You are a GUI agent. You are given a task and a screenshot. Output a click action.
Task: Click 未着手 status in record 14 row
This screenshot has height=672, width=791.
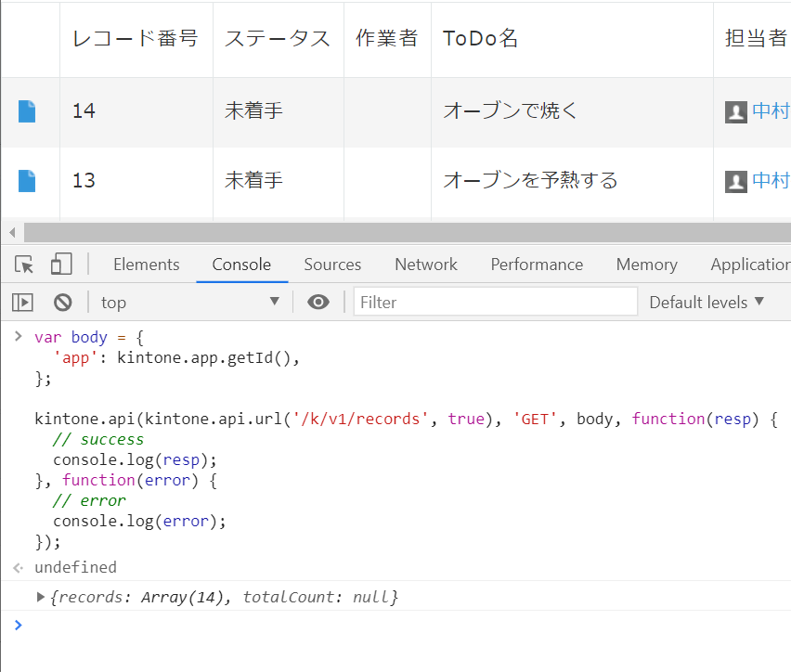coord(253,110)
